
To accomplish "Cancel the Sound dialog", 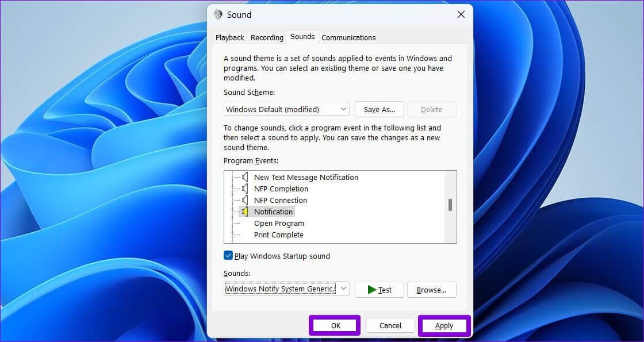I will [x=390, y=325].
